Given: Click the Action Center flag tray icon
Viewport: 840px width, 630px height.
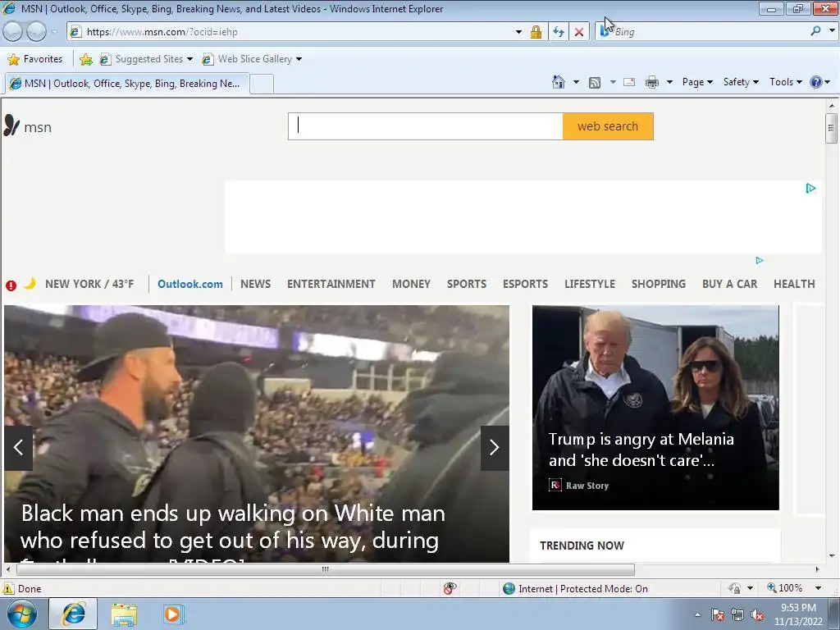Looking at the screenshot, I should [x=718, y=615].
